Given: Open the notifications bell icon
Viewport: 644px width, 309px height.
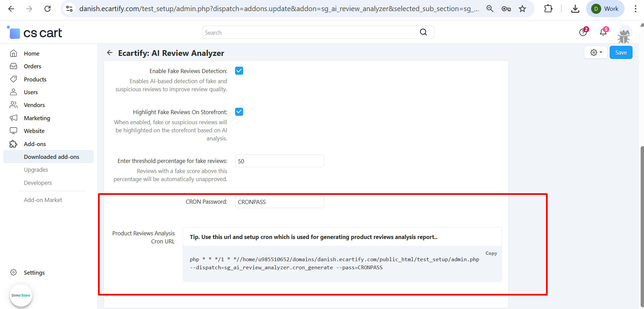Looking at the screenshot, I should click(603, 32).
